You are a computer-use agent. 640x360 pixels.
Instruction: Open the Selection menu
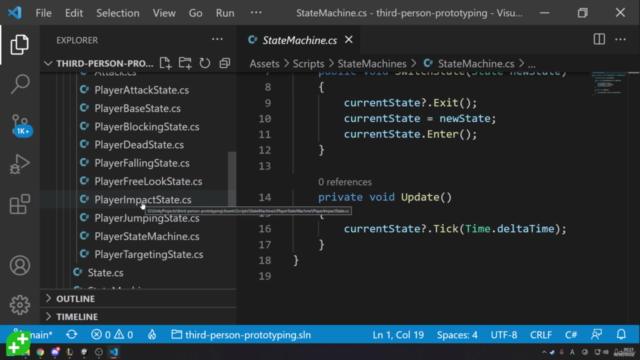point(118,13)
